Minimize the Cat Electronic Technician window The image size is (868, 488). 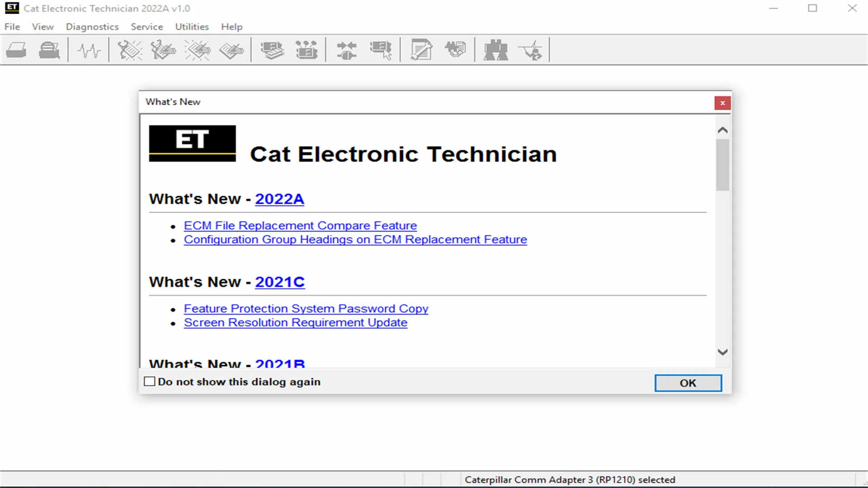pyautogui.click(x=773, y=8)
